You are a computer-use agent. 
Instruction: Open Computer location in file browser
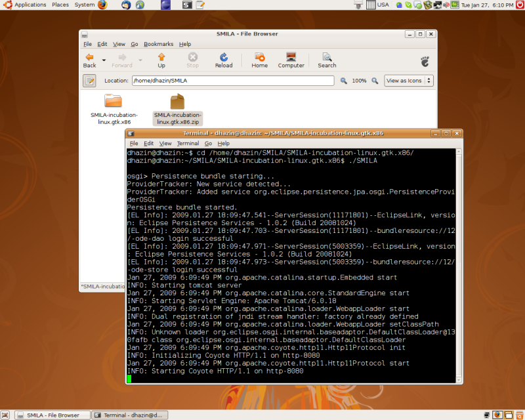point(291,60)
